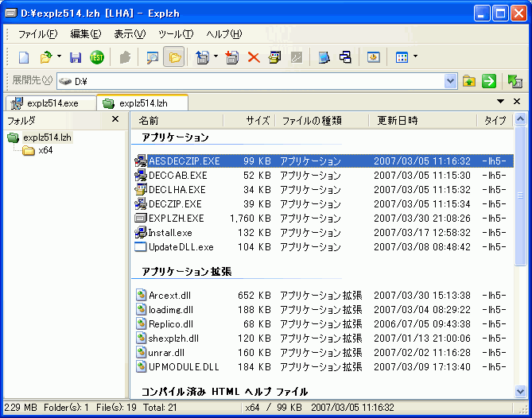The height and width of the screenshot is (418, 532).
Task: Switch to the explz514.exe tab
Action: tap(51, 103)
